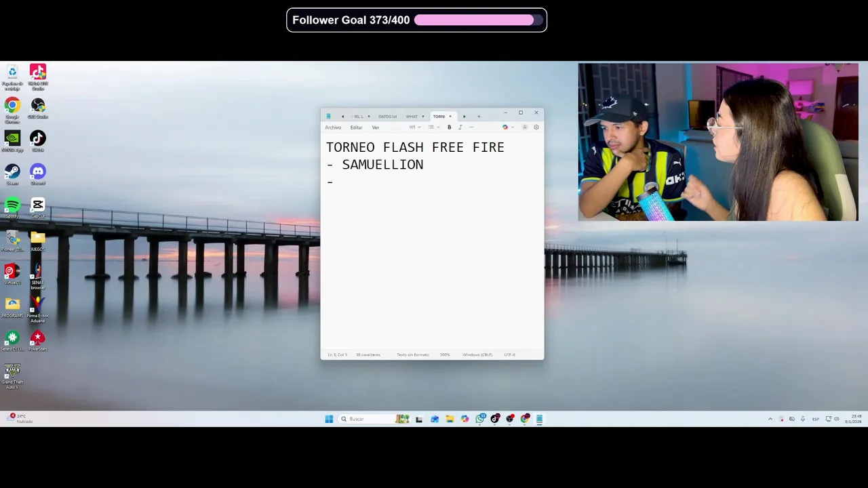Open Notepad from the taskbar

[x=539, y=419]
